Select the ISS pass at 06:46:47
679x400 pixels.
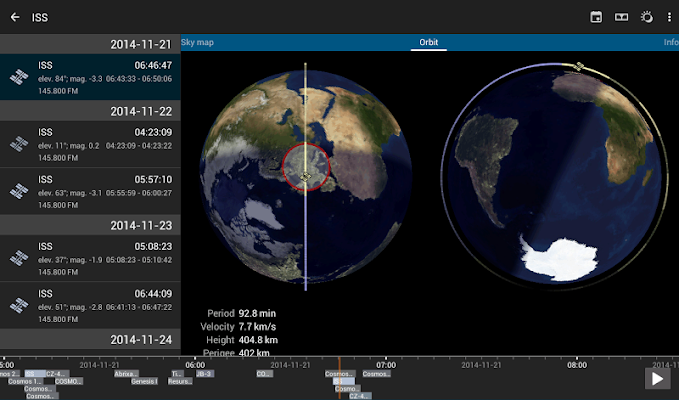tap(90, 77)
